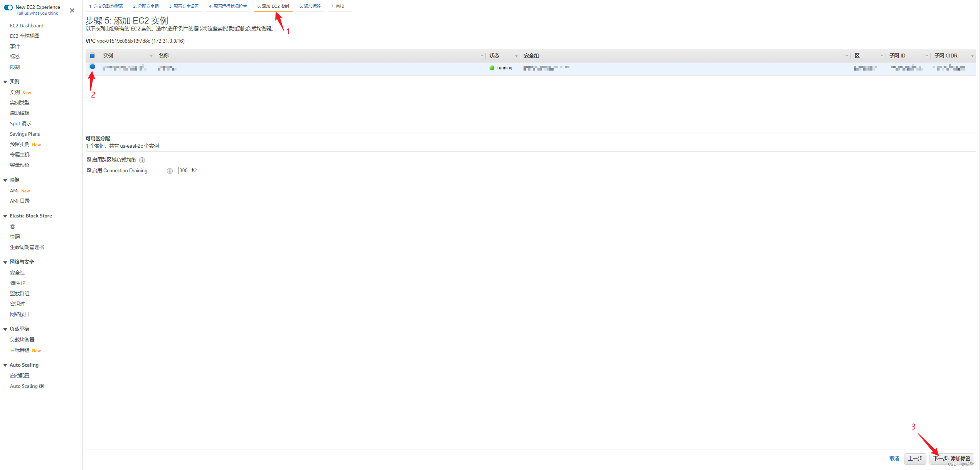
Task: Open the status column filter arrow
Action: [x=516, y=56]
